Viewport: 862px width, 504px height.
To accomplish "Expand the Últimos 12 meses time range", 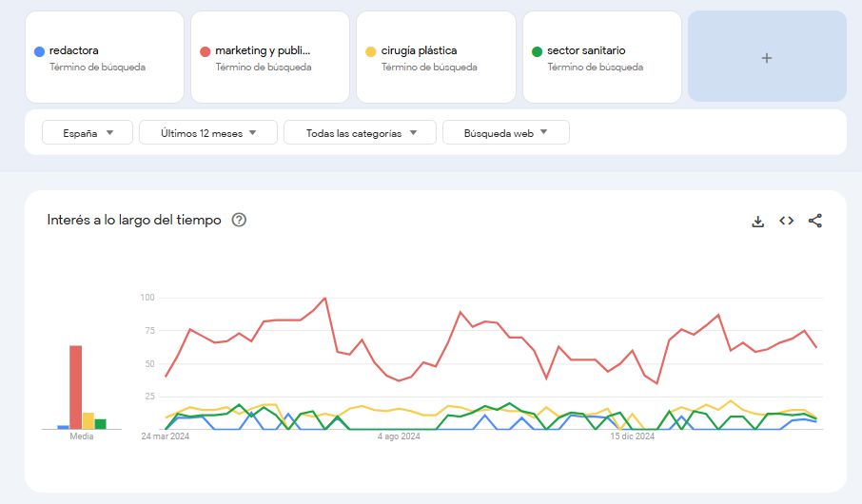I will pyautogui.click(x=208, y=133).
